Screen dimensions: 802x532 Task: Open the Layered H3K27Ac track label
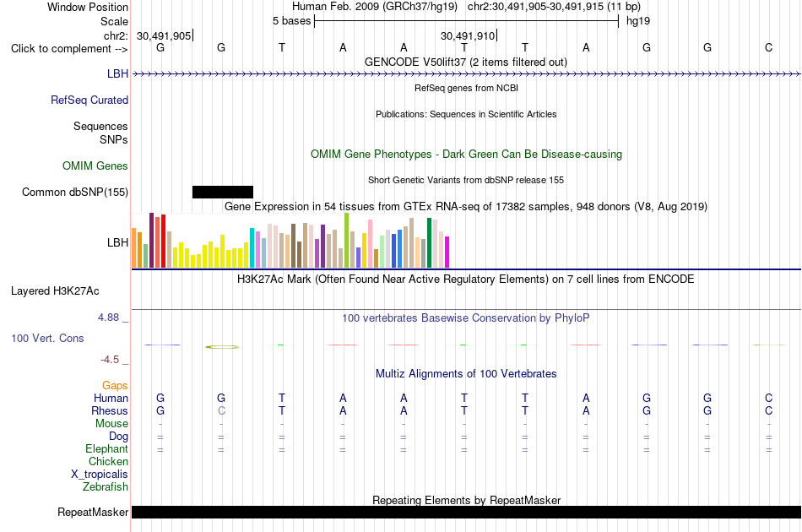[55, 291]
